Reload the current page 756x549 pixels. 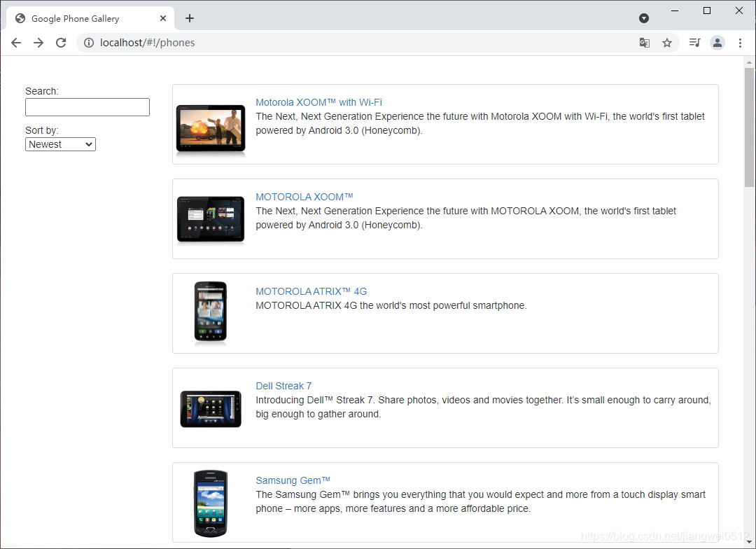click(61, 43)
